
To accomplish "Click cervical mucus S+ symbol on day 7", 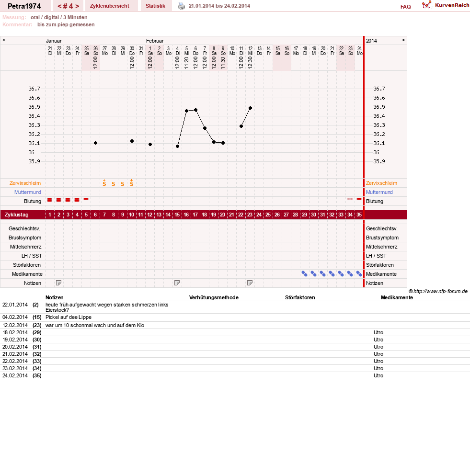I will (104, 183).
